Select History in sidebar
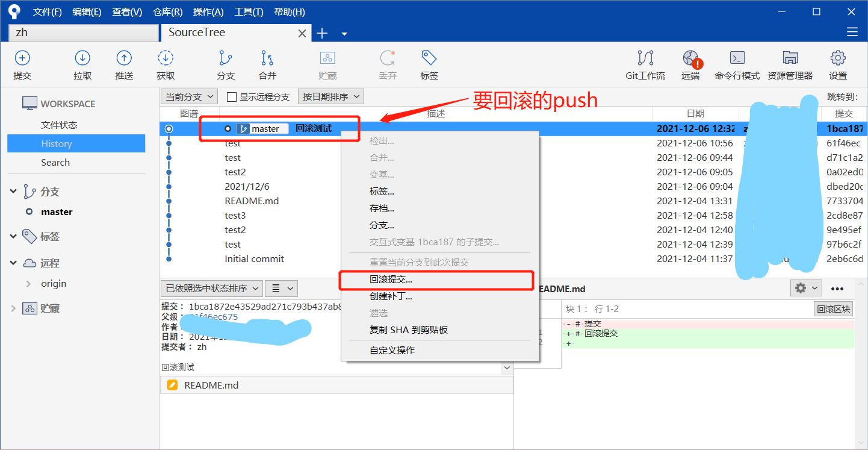The image size is (868, 450). pyautogui.click(x=76, y=143)
